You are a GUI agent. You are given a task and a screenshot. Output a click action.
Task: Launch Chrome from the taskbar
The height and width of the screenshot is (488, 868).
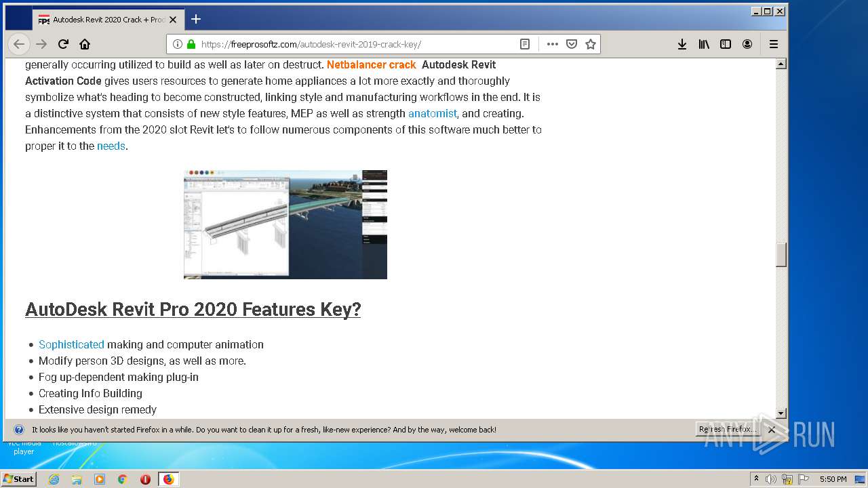(122, 479)
